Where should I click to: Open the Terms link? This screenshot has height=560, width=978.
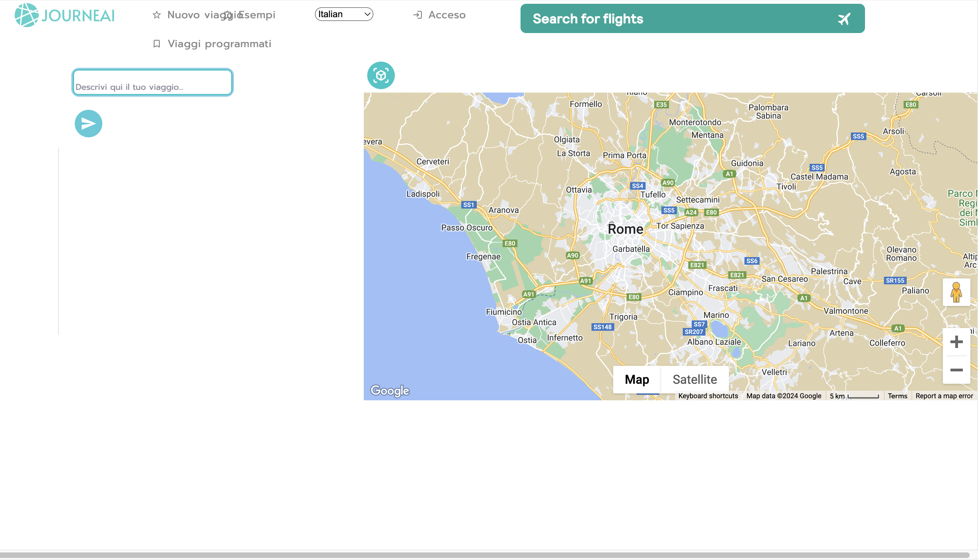pos(897,396)
